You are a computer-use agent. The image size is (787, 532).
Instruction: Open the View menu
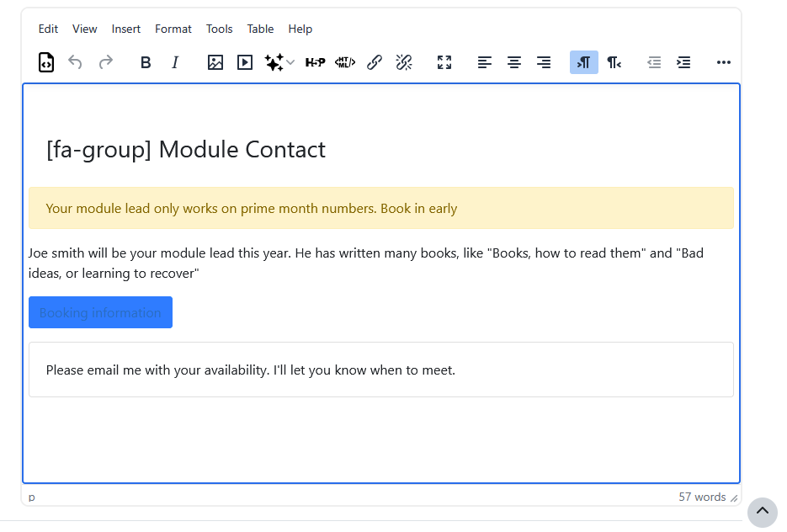[84, 29]
